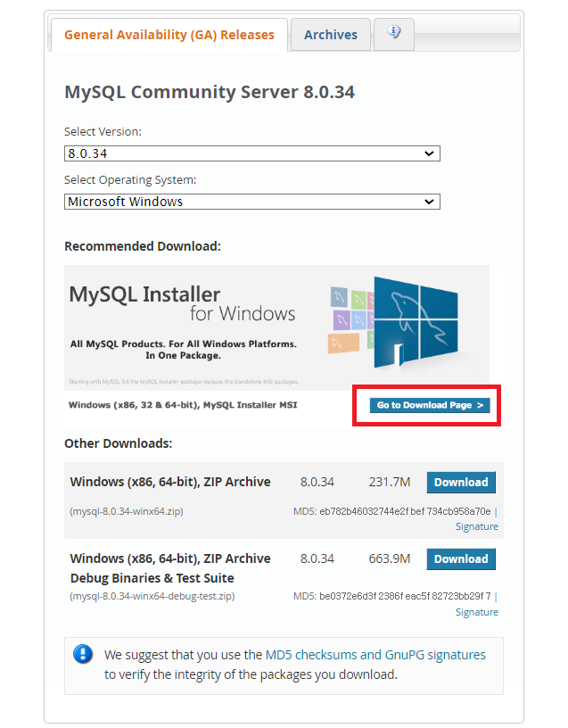Click the 663.9M file size value
This screenshot has width=568, height=728.
pos(390,558)
